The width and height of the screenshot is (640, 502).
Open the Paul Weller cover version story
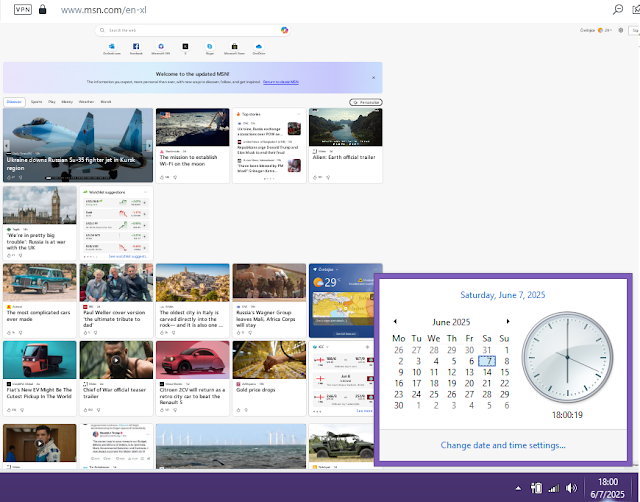[116, 300]
